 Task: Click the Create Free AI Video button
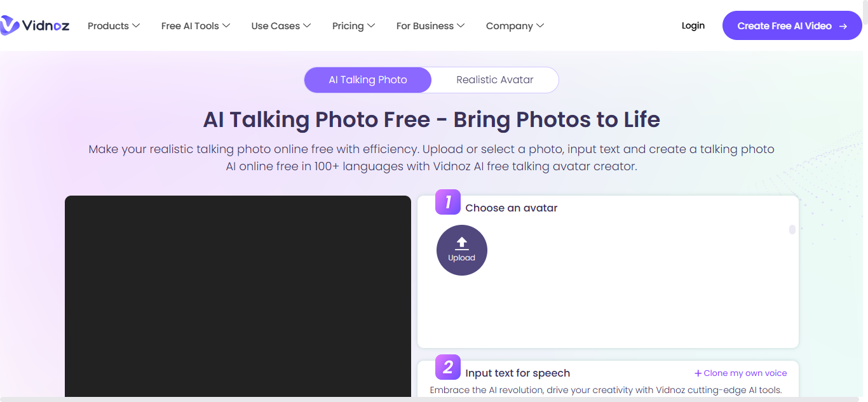click(x=792, y=25)
